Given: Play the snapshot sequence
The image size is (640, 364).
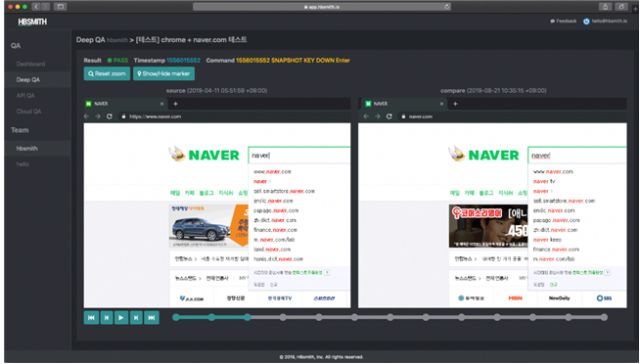Looking at the screenshot, I should (121, 317).
